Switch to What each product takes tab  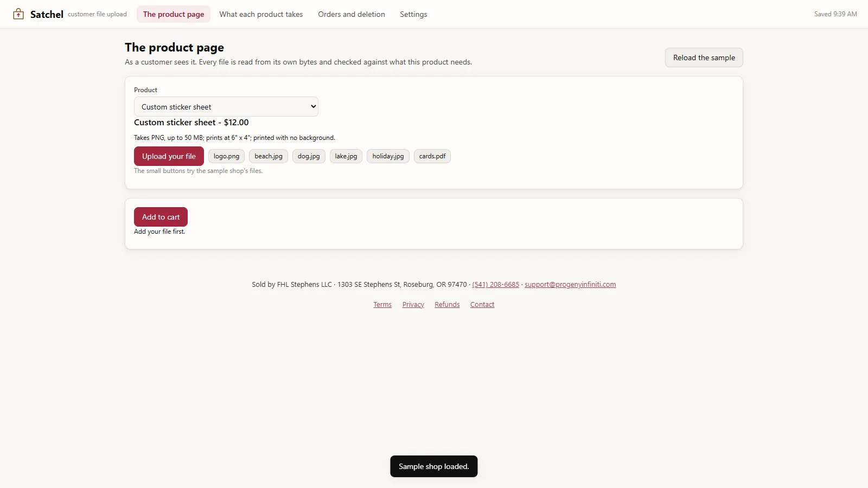click(261, 14)
